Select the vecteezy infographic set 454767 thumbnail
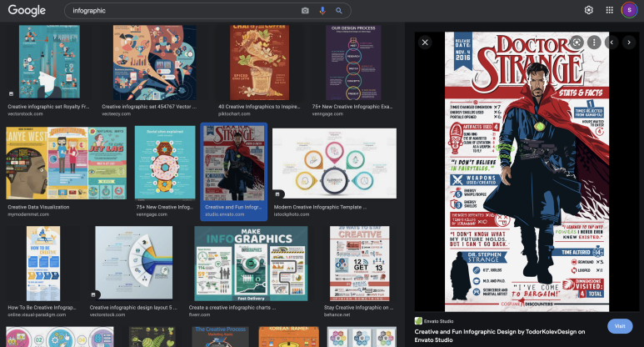The height and width of the screenshot is (347, 644). 154,63
